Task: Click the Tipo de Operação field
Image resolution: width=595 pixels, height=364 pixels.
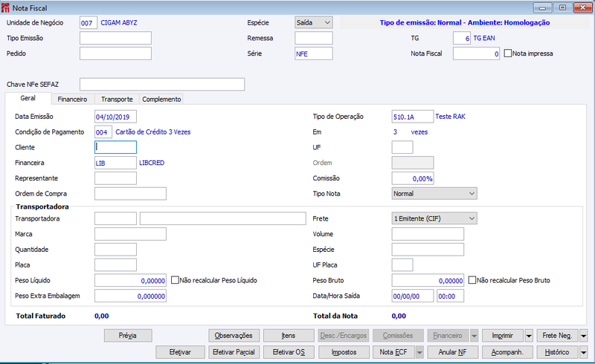Action: (x=413, y=117)
